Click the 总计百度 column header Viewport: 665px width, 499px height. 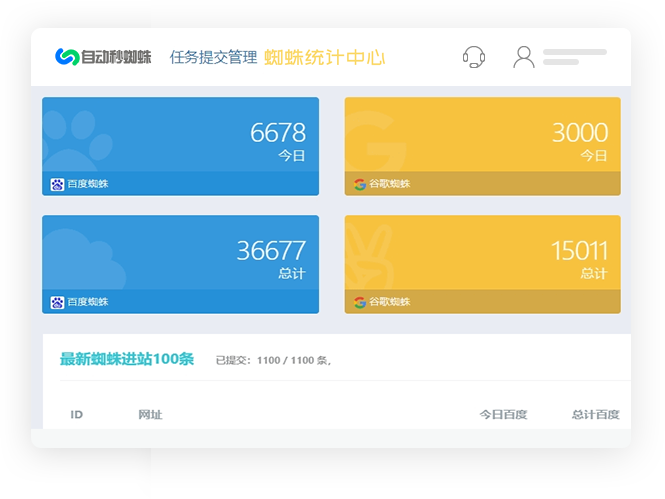click(x=595, y=415)
